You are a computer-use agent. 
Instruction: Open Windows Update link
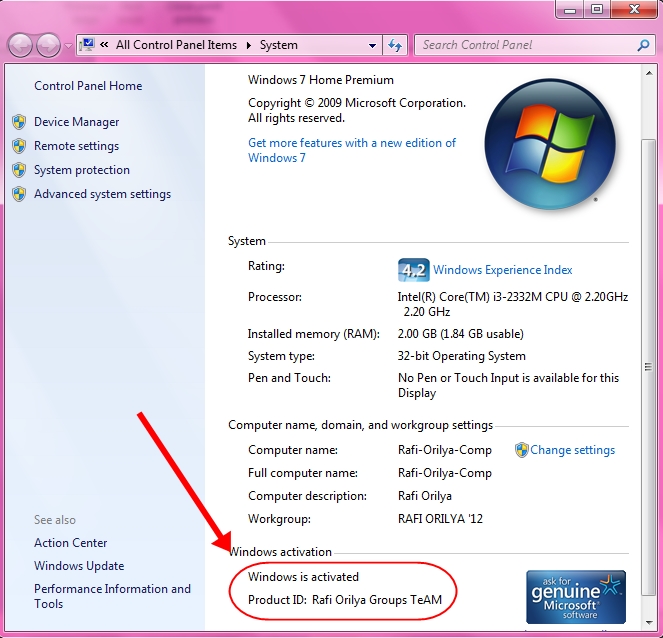[79, 566]
